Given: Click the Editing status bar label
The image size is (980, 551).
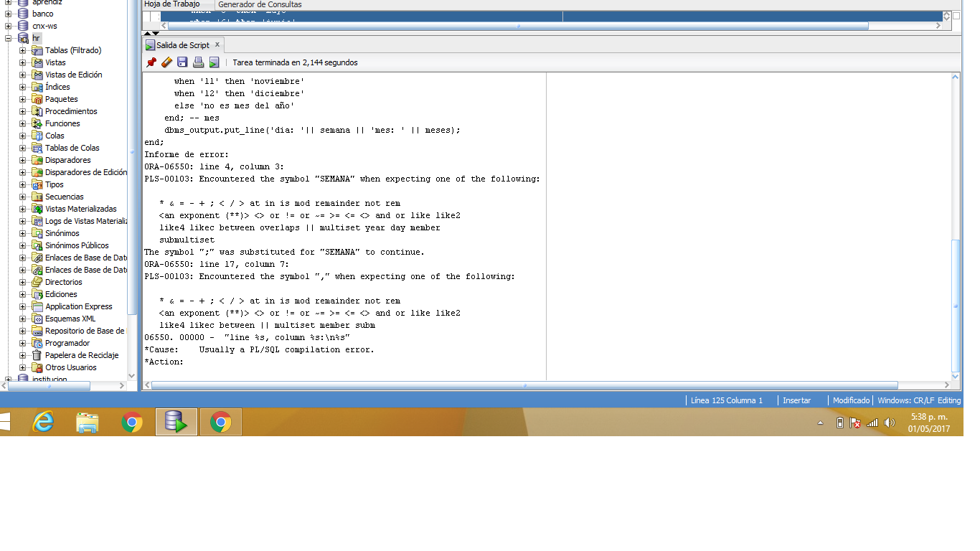Looking at the screenshot, I should pyautogui.click(x=949, y=400).
